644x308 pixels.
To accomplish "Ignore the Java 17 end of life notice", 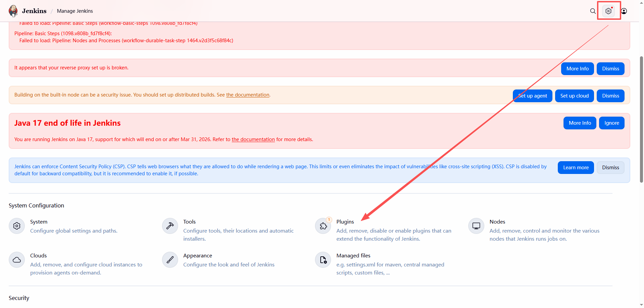I will 612,123.
